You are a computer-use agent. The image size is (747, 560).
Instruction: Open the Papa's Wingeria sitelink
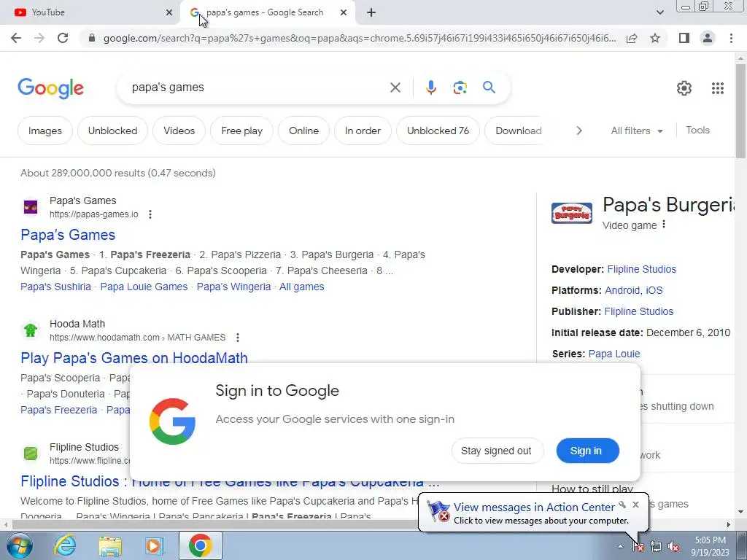click(233, 287)
